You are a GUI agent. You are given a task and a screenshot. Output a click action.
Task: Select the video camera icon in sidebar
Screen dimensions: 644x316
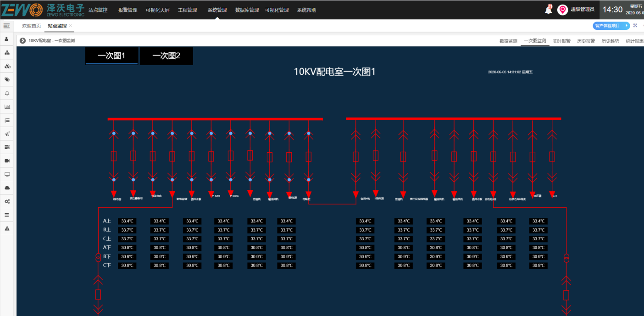pos(7,161)
